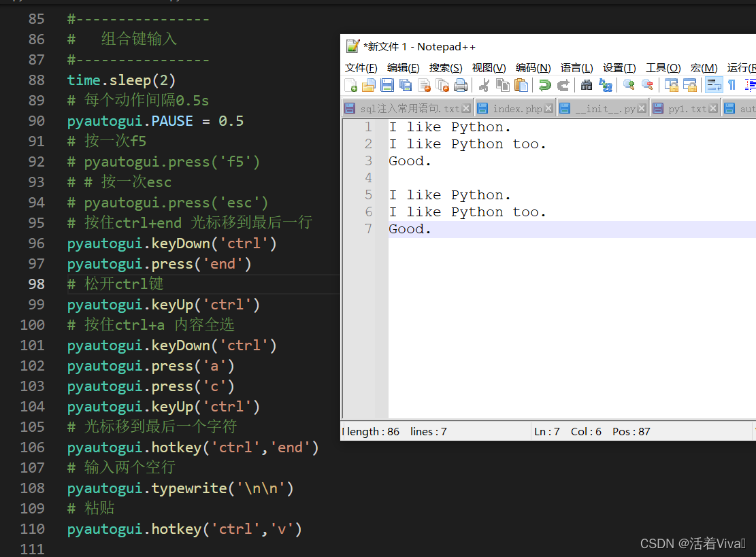Viewport: 756px width, 557px height.
Task: Click comment '# 松开ctrl键' on line 98
Action: pos(116,284)
